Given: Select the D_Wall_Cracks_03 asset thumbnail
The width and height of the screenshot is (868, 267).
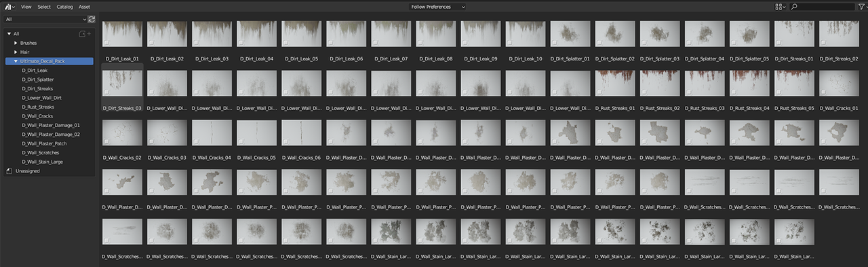Looking at the screenshot, I should pyautogui.click(x=167, y=133).
